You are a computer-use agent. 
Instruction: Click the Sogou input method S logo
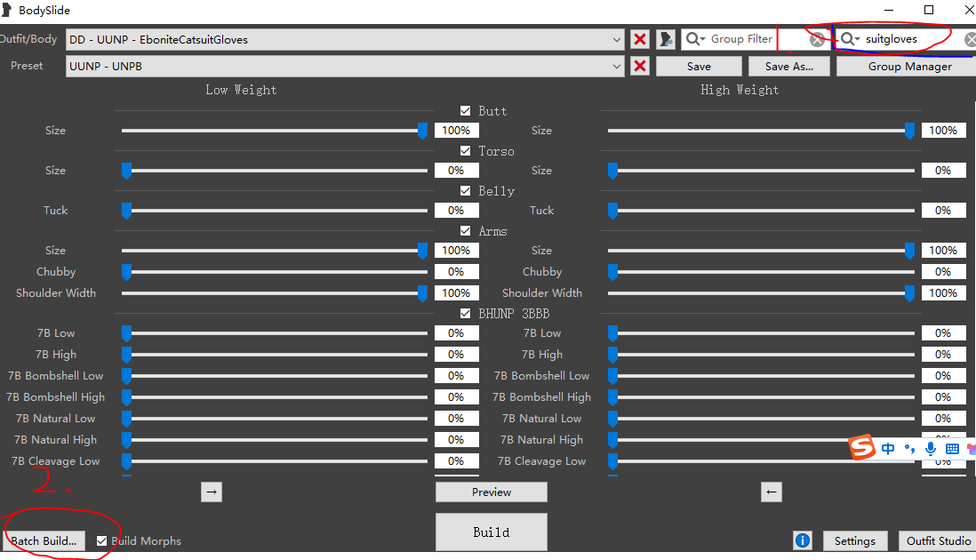click(x=862, y=447)
